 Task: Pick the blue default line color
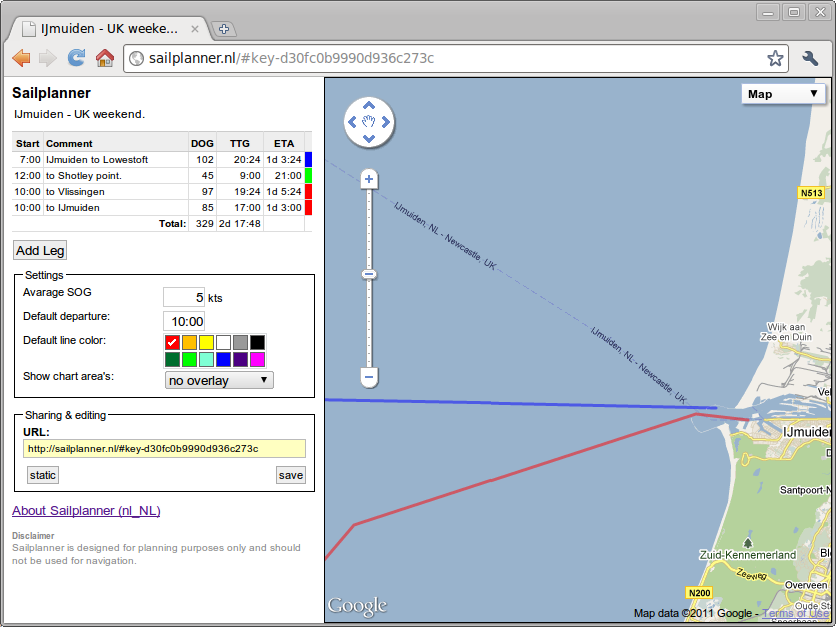223,359
